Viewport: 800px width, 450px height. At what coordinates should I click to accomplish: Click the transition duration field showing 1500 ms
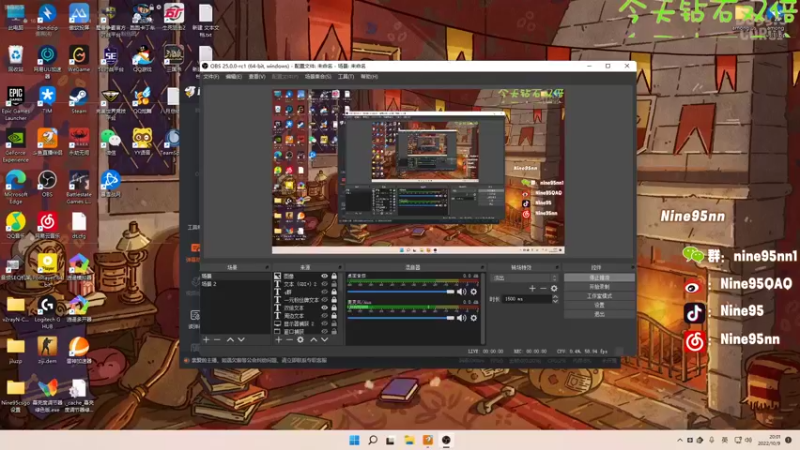pyautogui.click(x=527, y=299)
